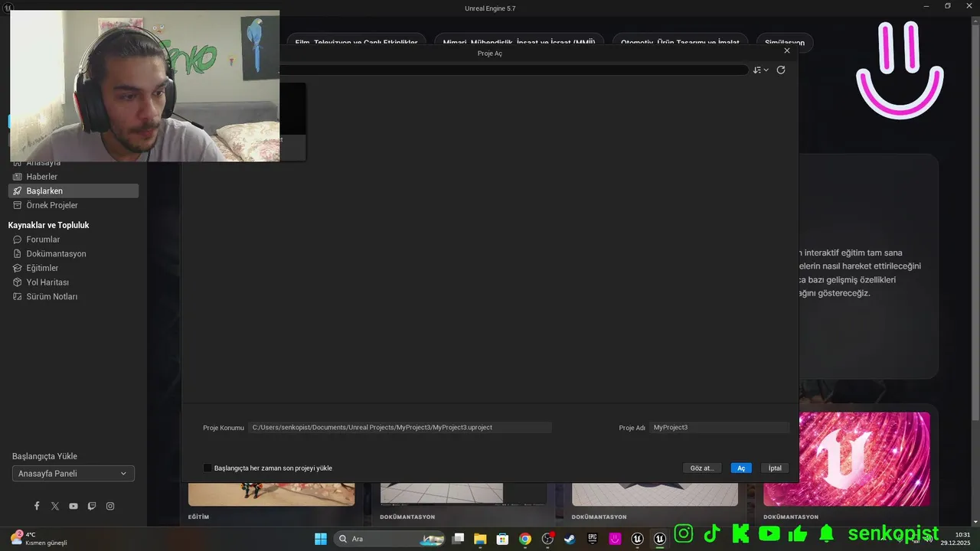The image size is (980, 551).
Task: Click the Göz at... browse button
Action: [701, 468]
